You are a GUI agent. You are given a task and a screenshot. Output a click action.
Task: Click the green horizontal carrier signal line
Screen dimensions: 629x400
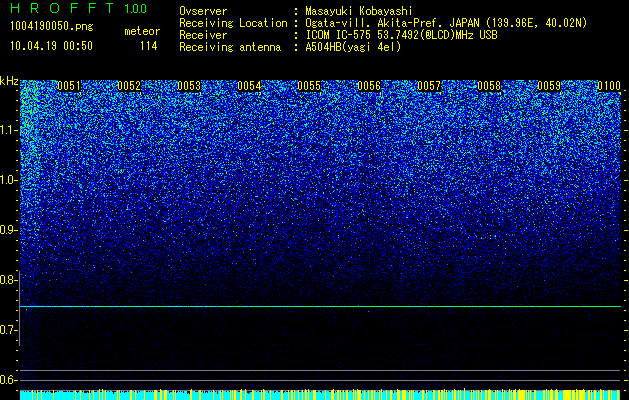coord(320,307)
